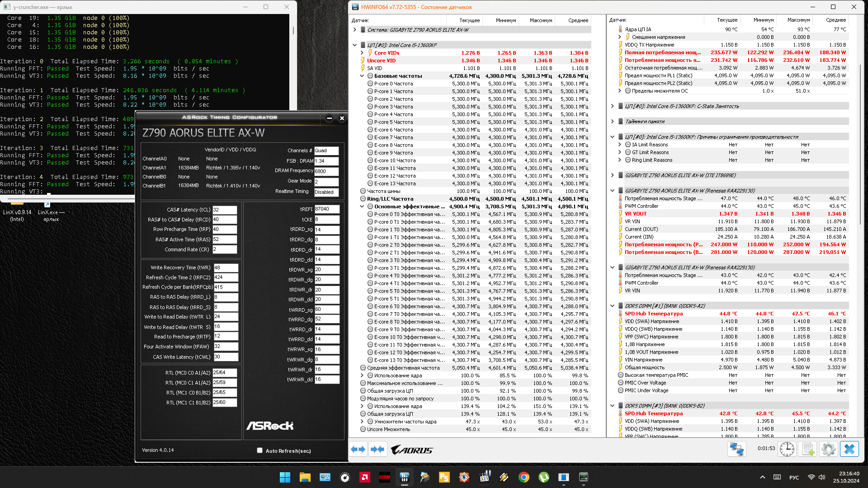Enable the Auto Refresh checkbox
This screenshot has height=488, width=868.
click(x=259, y=450)
